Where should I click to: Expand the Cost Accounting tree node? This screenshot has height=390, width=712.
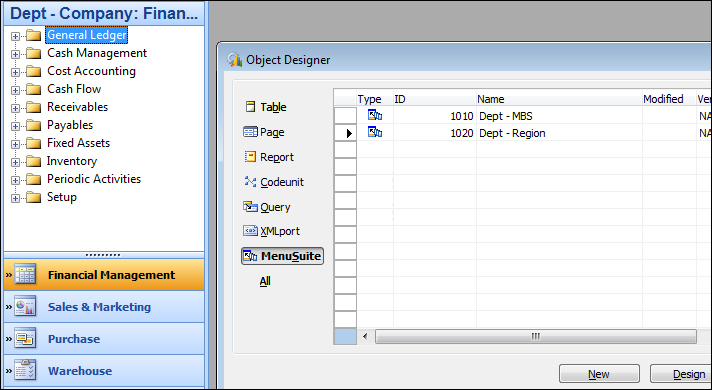(15, 72)
